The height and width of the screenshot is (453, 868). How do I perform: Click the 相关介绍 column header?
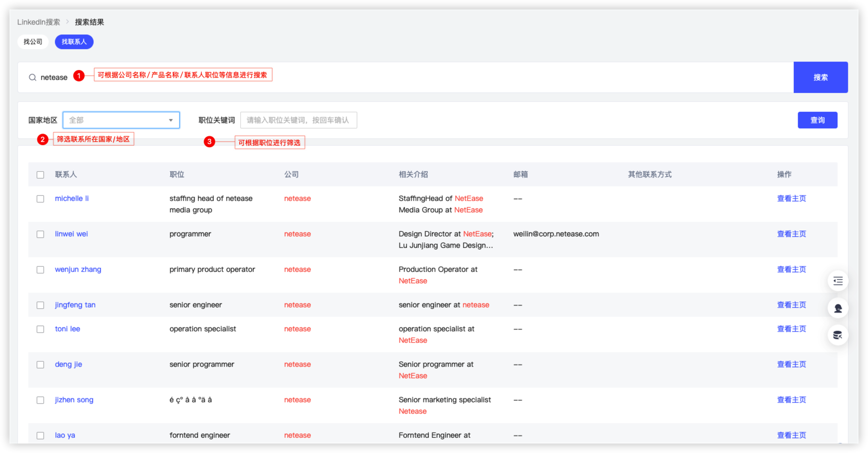(414, 174)
